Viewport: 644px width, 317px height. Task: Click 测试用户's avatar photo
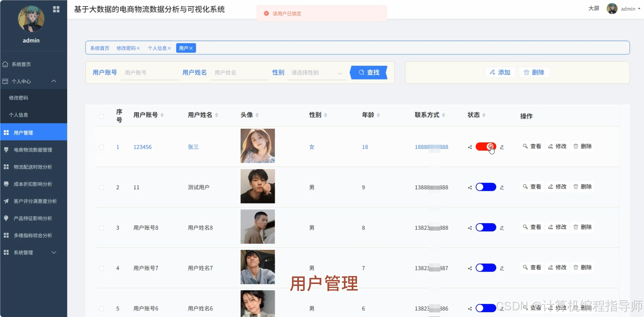[258, 186]
